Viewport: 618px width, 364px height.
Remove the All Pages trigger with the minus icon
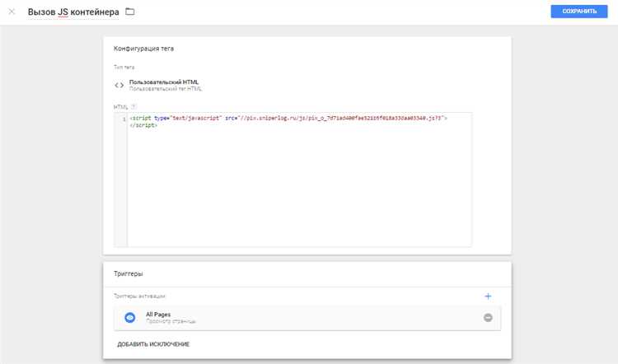tap(488, 318)
